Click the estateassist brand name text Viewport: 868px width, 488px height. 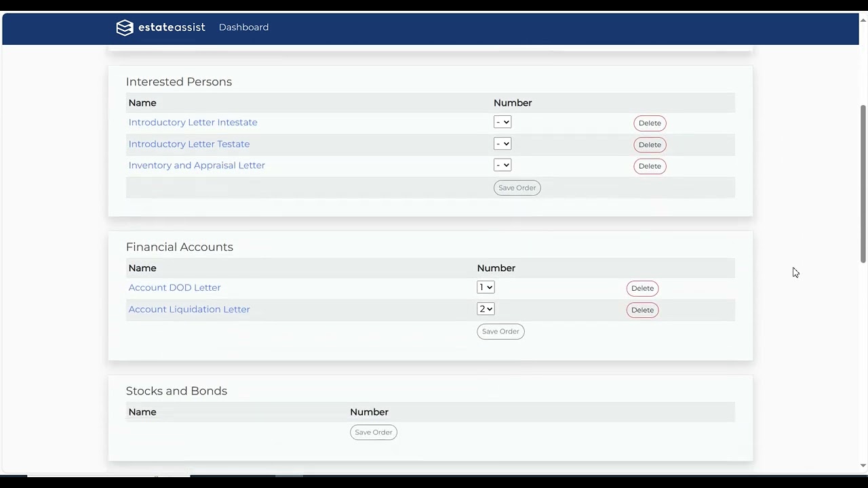[172, 28]
